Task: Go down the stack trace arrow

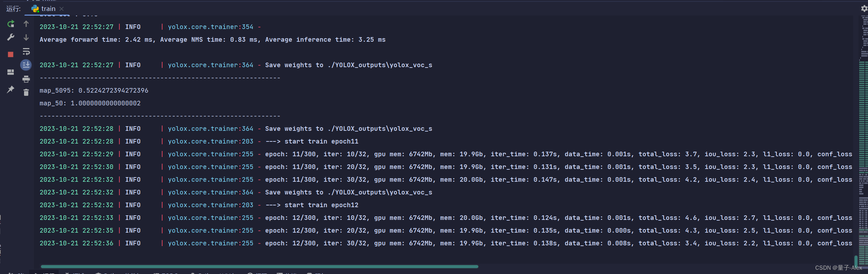Action: tap(26, 37)
